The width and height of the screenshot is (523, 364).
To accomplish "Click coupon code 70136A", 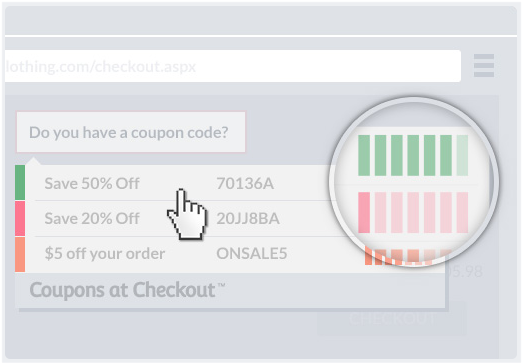I will pyautogui.click(x=245, y=184).
